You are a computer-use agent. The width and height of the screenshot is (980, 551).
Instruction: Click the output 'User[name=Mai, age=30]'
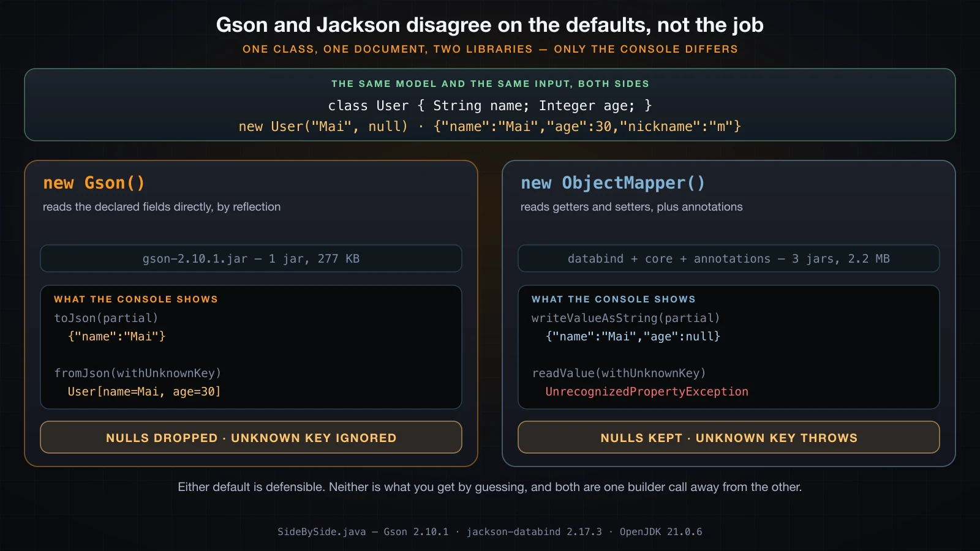(144, 392)
